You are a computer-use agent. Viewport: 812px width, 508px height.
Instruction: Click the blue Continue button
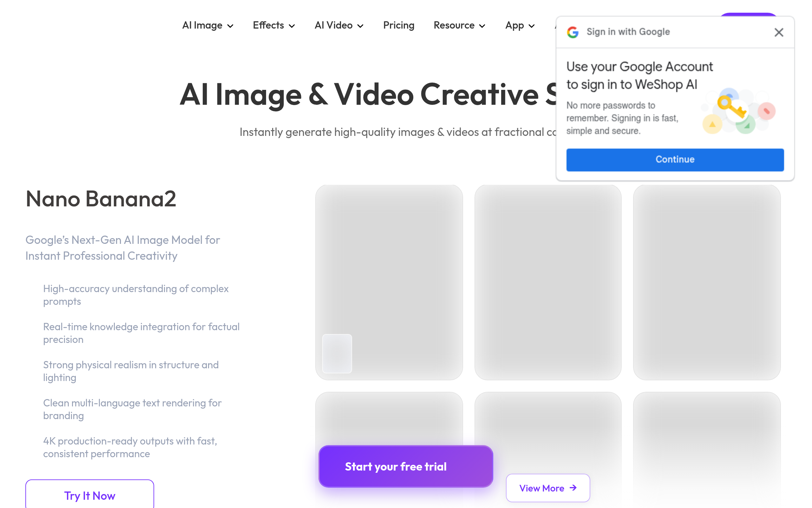[675, 160]
